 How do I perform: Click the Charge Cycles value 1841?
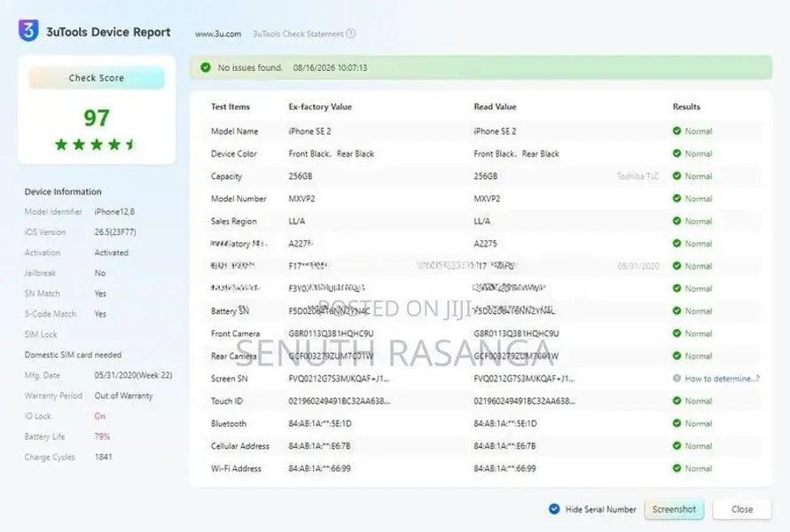click(103, 457)
